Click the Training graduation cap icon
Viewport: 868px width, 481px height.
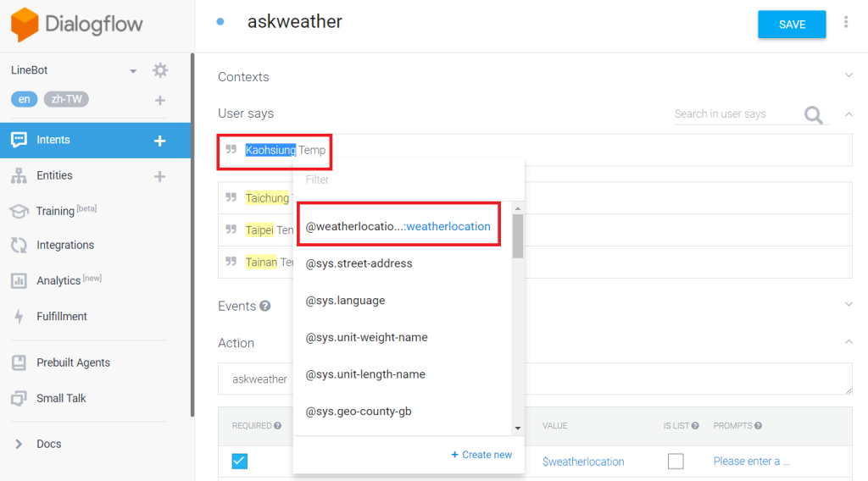(19, 211)
